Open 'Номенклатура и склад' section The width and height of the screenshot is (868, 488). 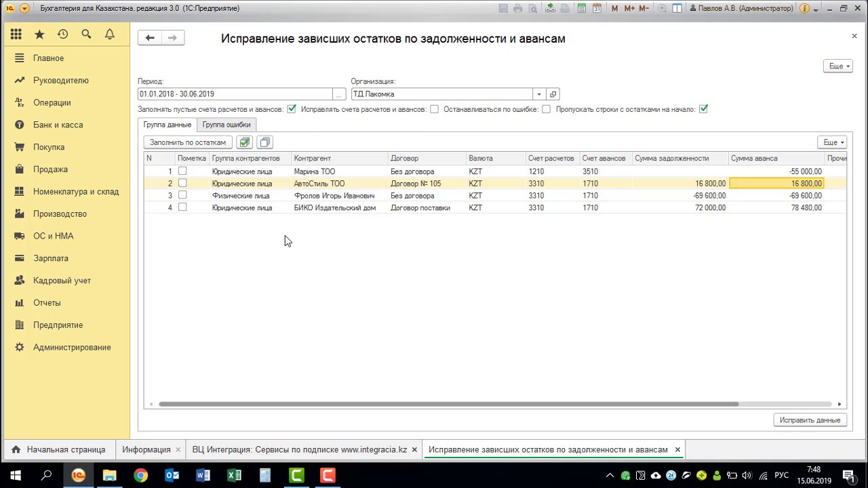pos(76,191)
